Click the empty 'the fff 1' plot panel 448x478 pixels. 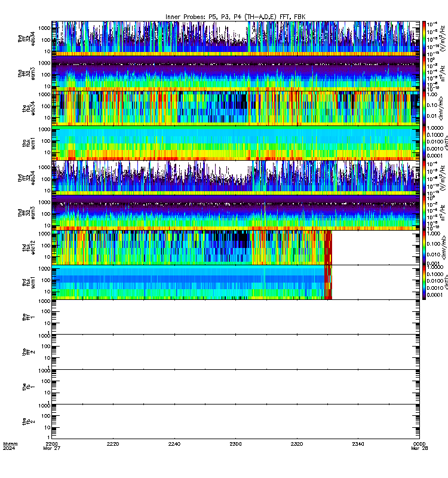pos(235,317)
